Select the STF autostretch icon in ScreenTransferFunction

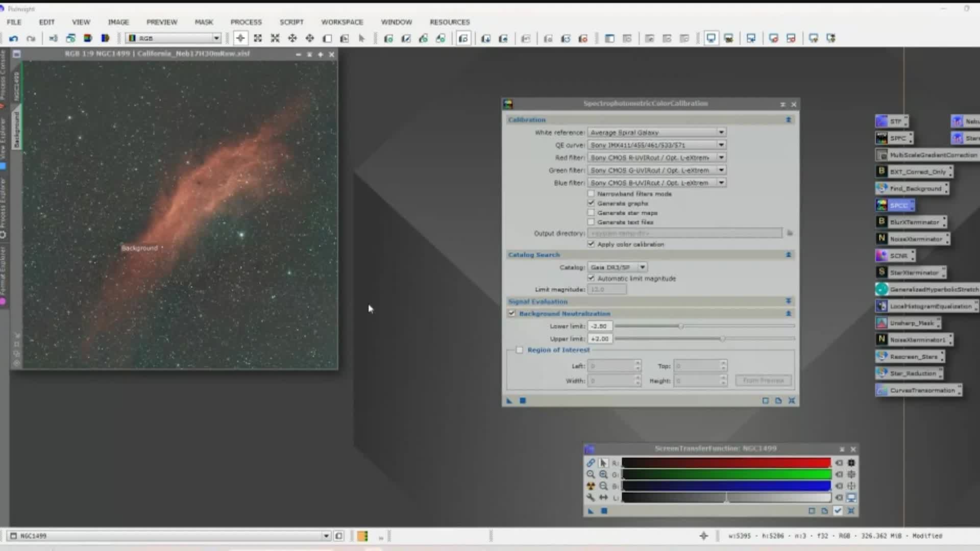tap(590, 486)
